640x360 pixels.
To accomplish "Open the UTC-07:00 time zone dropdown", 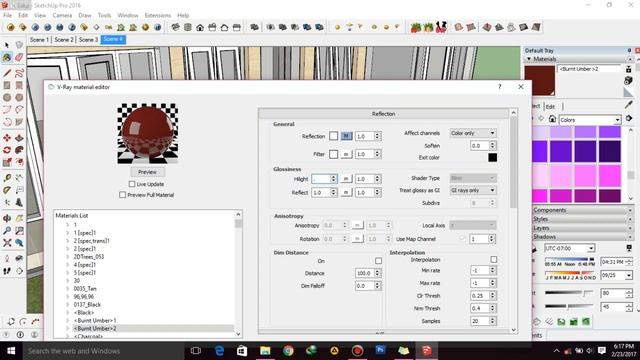I will point(569,248).
